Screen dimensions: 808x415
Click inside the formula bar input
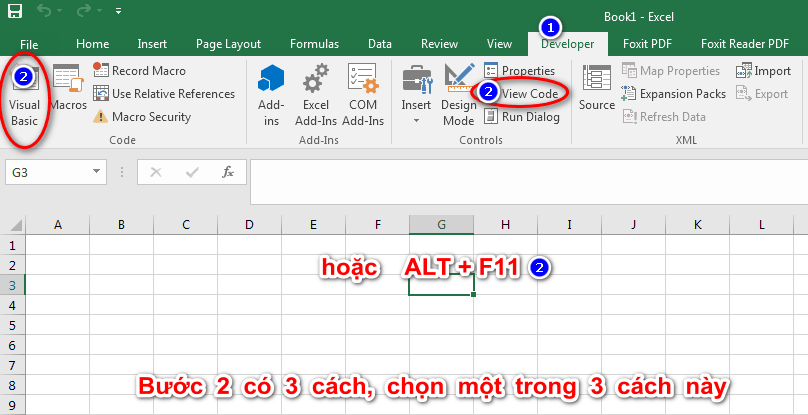pos(529,182)
